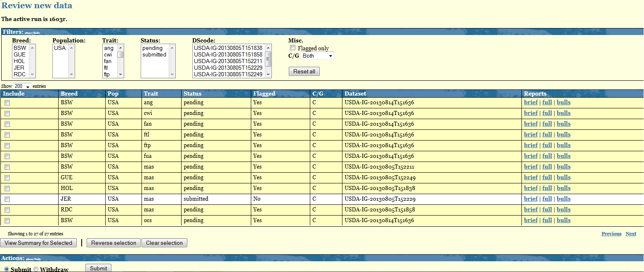Image resolution: width=644 pixels, height=272 pixels.
Task: Check Include box for BSW ang row
Action: click(x=7, y=103)
